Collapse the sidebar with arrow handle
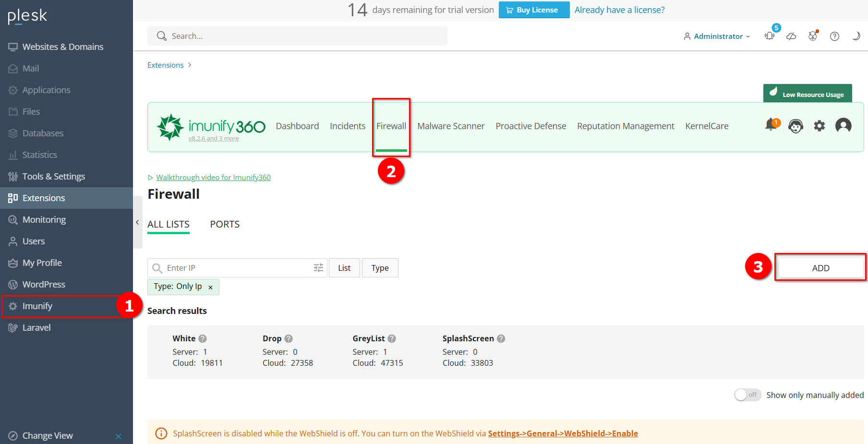 coord(137,222)
